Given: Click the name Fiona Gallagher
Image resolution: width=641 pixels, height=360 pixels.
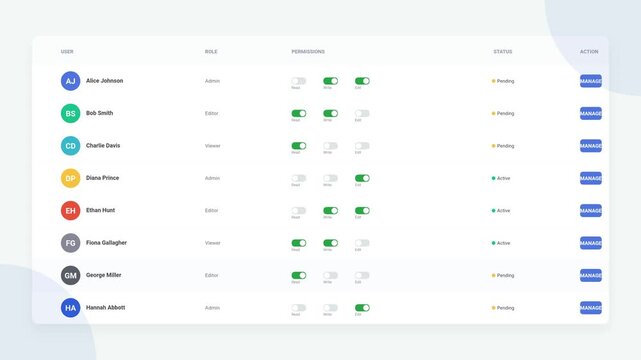Looking at the screenshot, I should 106,243.
